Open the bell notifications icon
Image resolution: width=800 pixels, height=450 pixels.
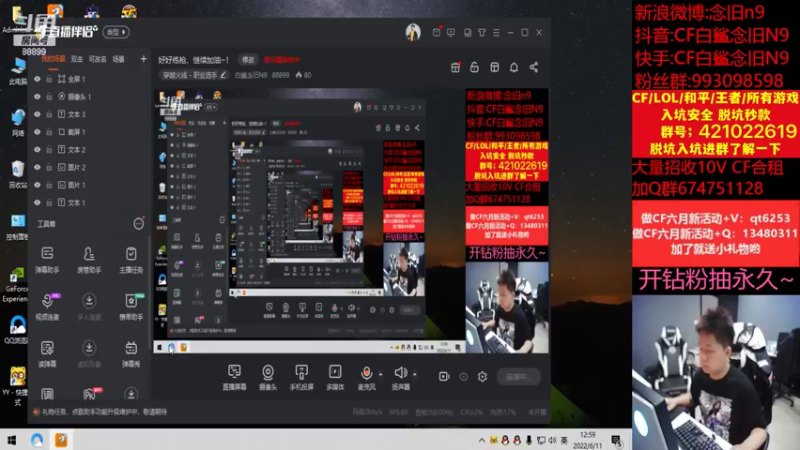(x=514, y=67)
